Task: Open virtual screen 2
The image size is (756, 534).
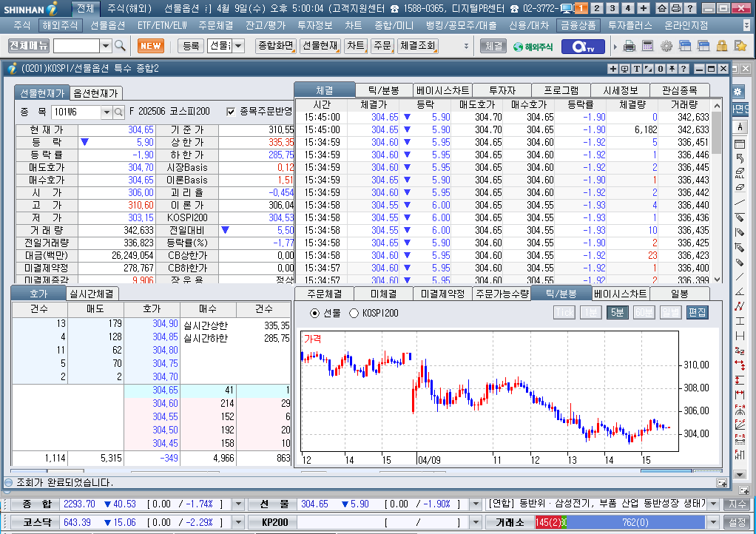Action: 596,8
